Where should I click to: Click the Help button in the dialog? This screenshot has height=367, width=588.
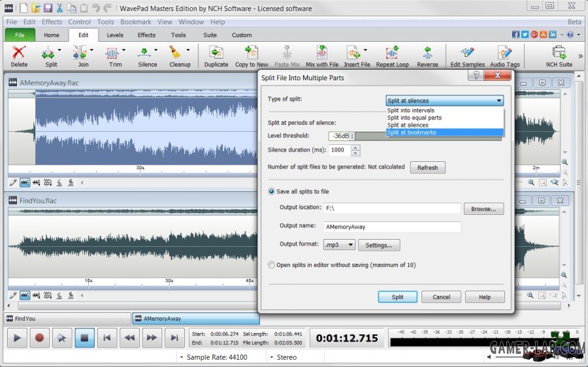[x=485, y=297]
